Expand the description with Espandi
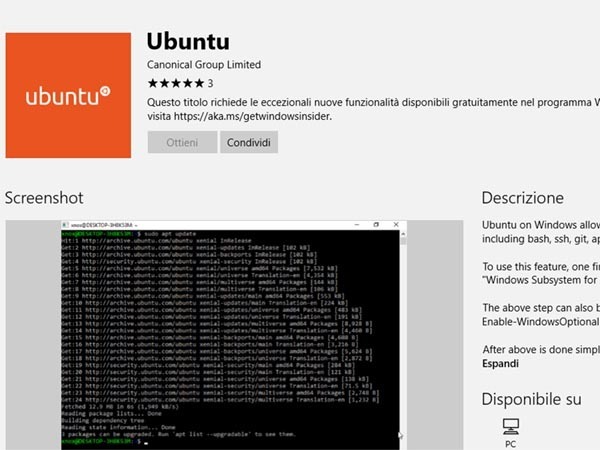Viewport: 600px width, 450px height. tap(501, 364)
